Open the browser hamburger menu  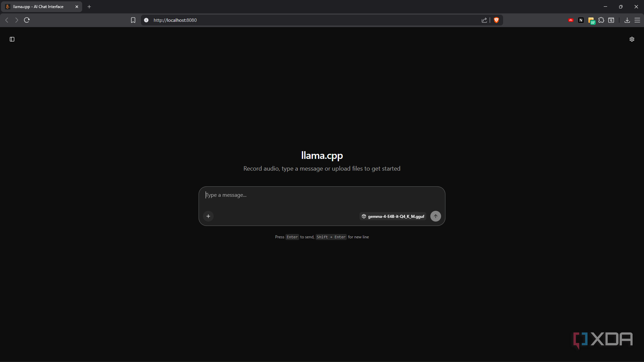pyautogui.click(x=637, y=20)
